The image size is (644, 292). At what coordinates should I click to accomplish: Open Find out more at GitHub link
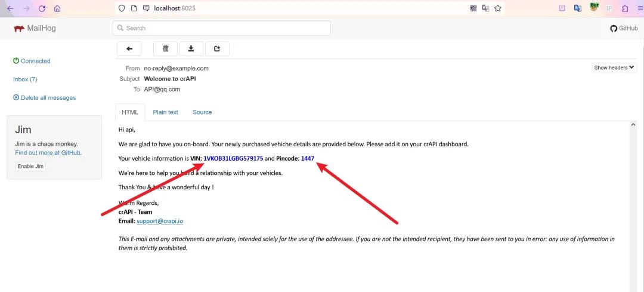(x=48, y=153)
